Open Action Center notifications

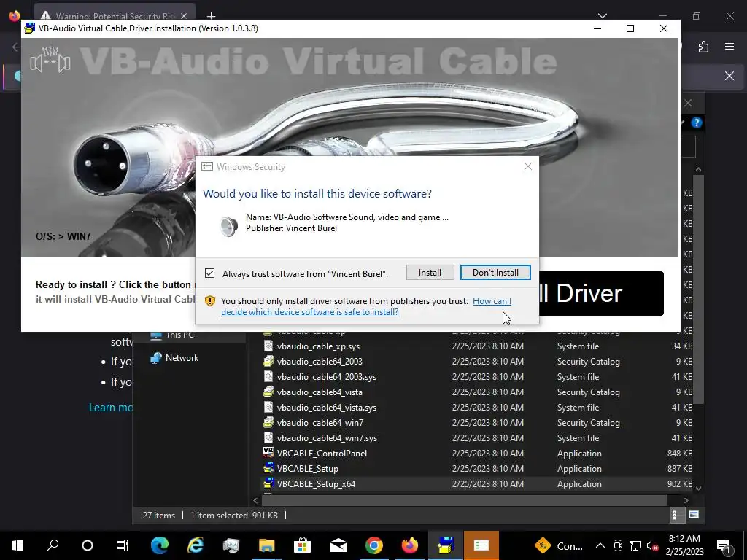tap(724, 545)
